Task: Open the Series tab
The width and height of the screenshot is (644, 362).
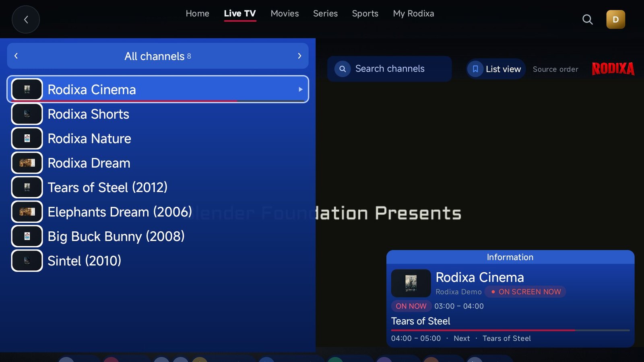Action: tap(325, 14)
